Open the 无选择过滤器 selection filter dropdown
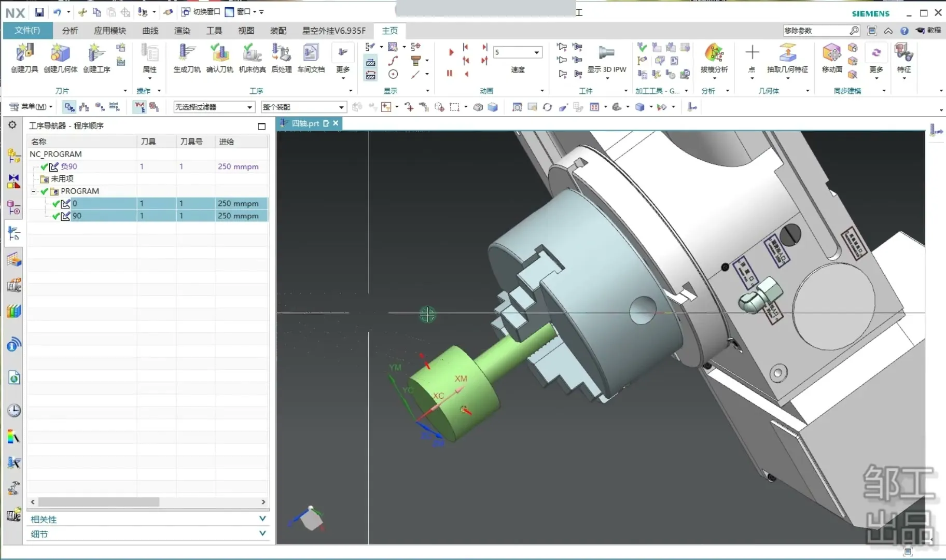Screen dimensions: 946x560 tap(250, 107)
